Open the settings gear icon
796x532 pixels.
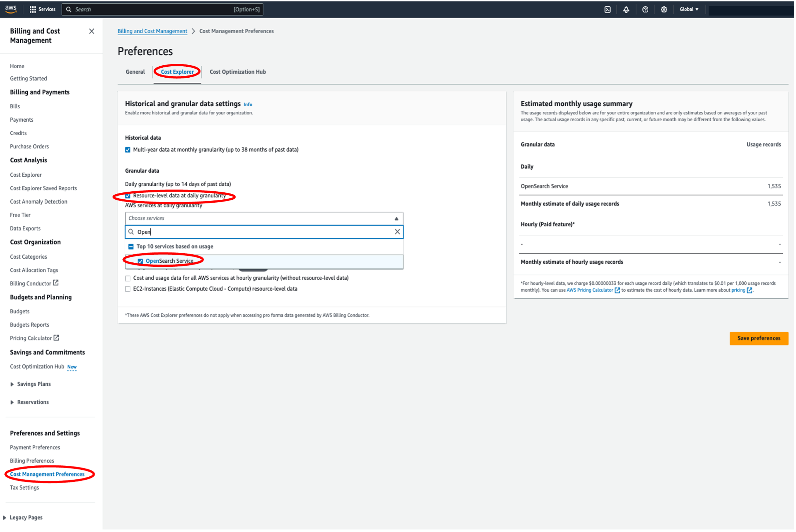click(x=664, y=10)
